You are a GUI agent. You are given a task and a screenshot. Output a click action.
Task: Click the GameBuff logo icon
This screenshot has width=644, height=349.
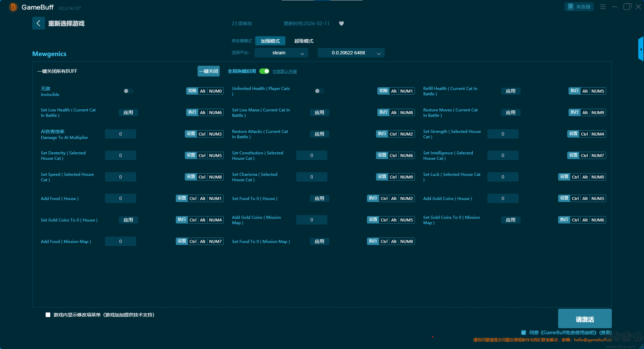point(13,7)
